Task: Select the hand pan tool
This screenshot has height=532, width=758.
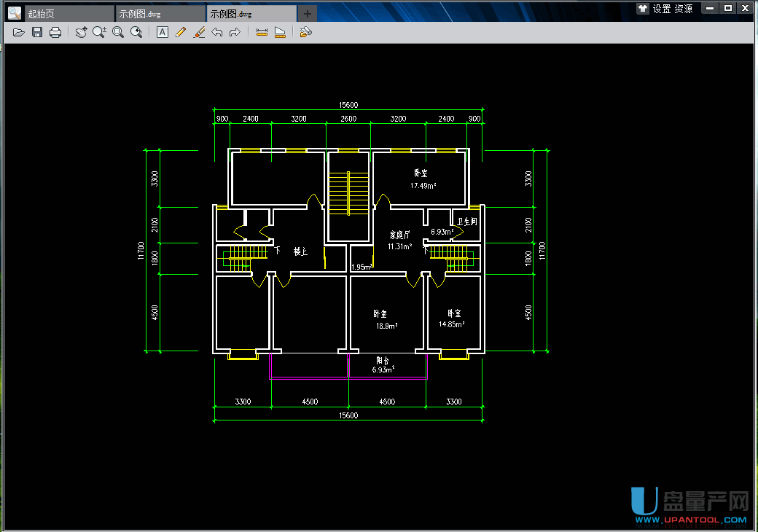Action: [x=82, y=32]
